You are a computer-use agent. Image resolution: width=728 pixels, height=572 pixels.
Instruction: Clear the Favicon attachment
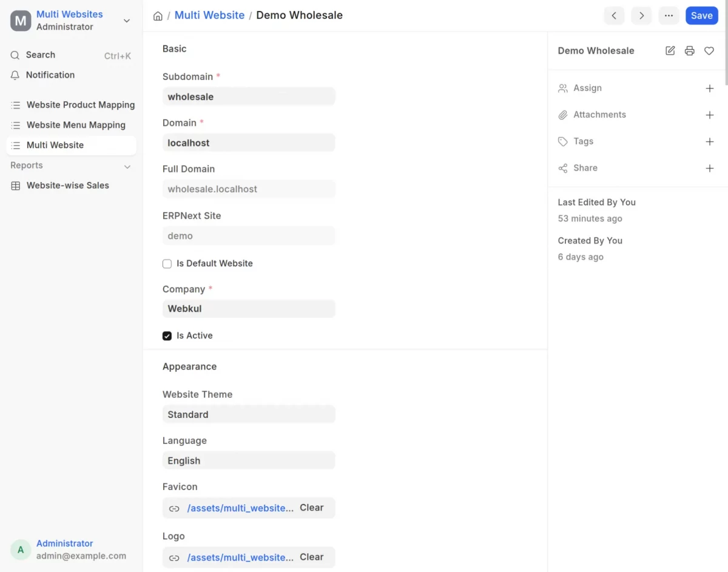312,508
